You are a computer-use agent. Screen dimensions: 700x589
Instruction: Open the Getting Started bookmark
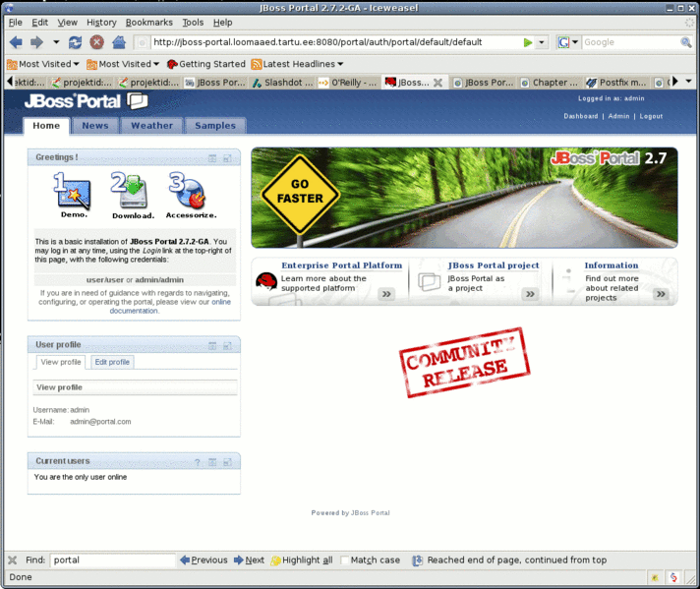point(206,64)
